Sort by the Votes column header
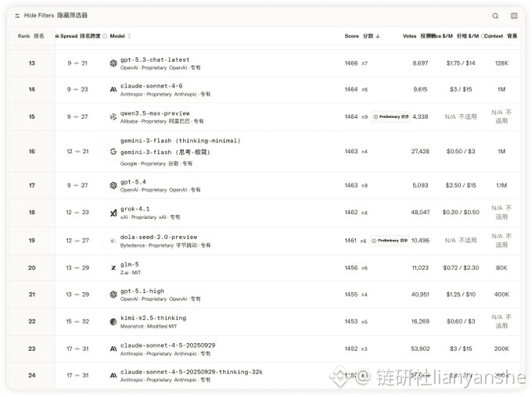 [x=410, y=37]
